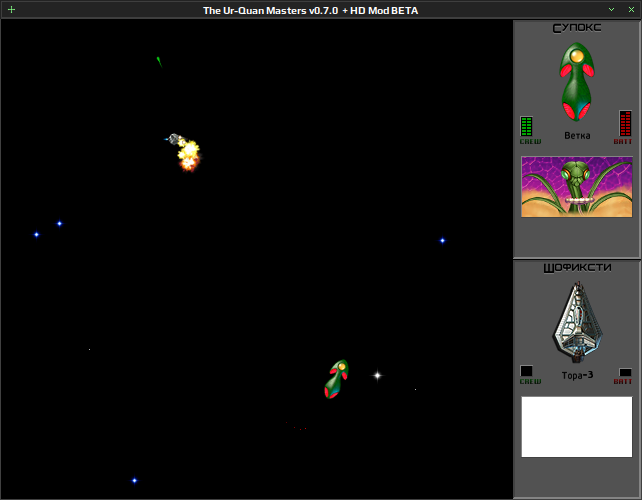Click the green crew gauge of Supox
The image size is (642, 500).
pyautogui.click(x=526, y=126)
